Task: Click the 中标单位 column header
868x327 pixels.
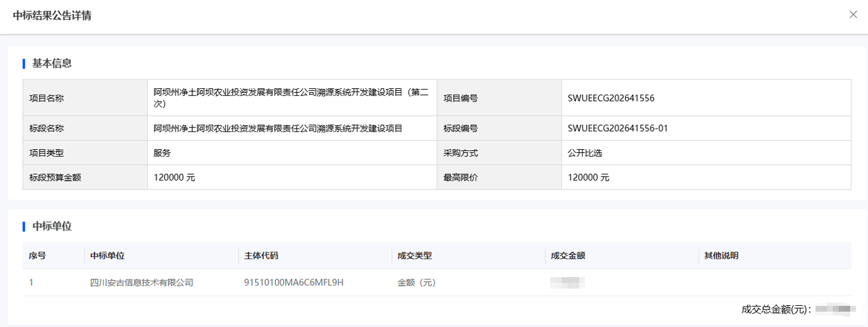Action: [107, 255]
